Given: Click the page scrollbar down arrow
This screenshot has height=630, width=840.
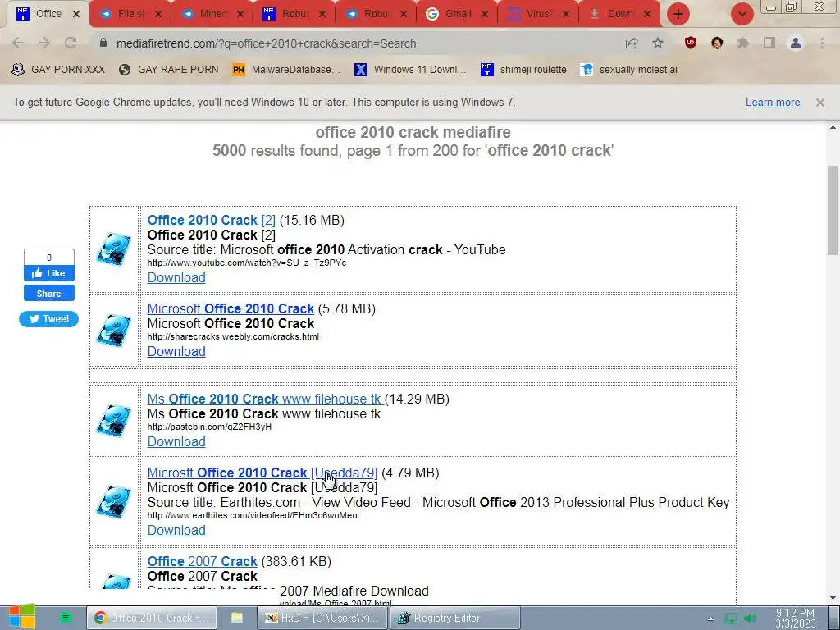Looking at the screenshot, I should click(x=833, y=597).
